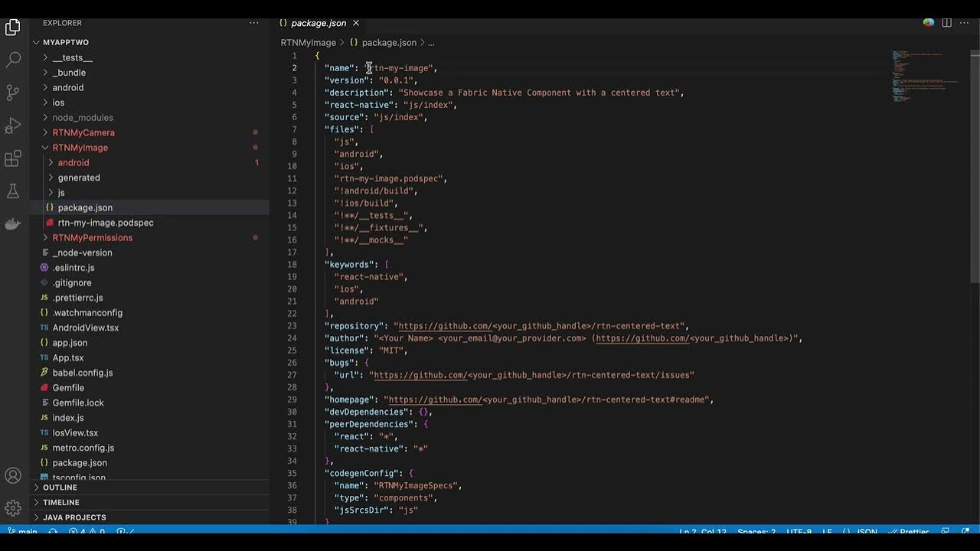Expand the node_modules folder
This screenshot has width=980, height=551.
tap(83, 118)
